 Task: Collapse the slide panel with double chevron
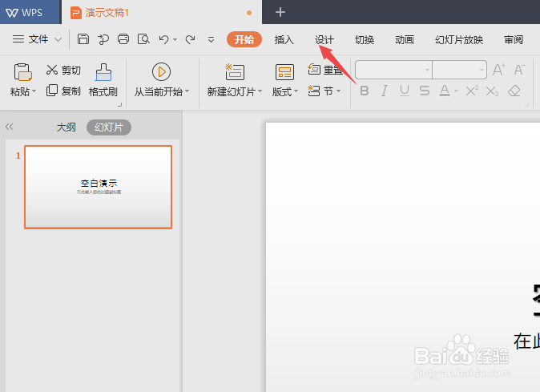[x=10, y=127]
